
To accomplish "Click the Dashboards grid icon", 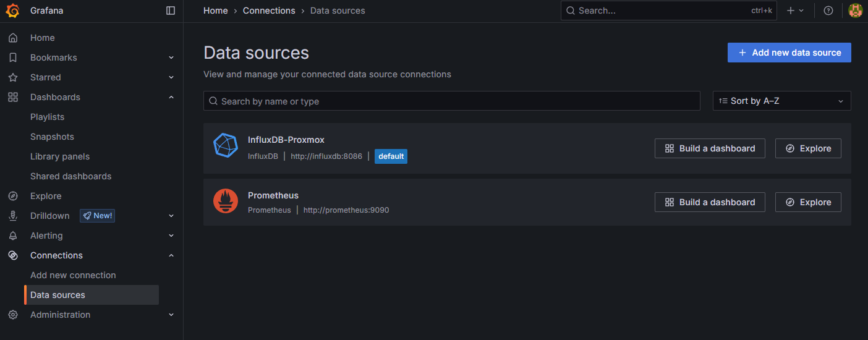I will coord(13,97).
